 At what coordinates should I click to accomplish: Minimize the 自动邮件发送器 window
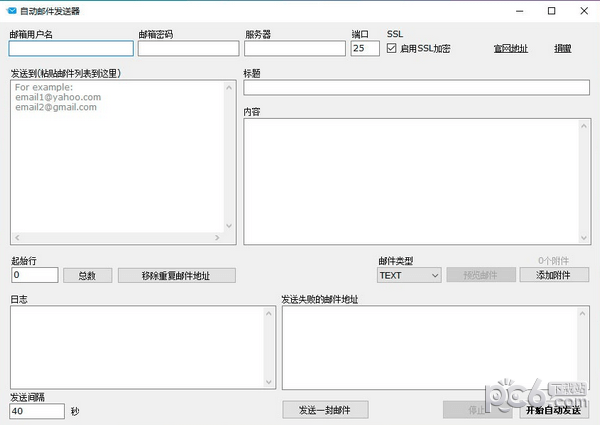tap(519, 11)
